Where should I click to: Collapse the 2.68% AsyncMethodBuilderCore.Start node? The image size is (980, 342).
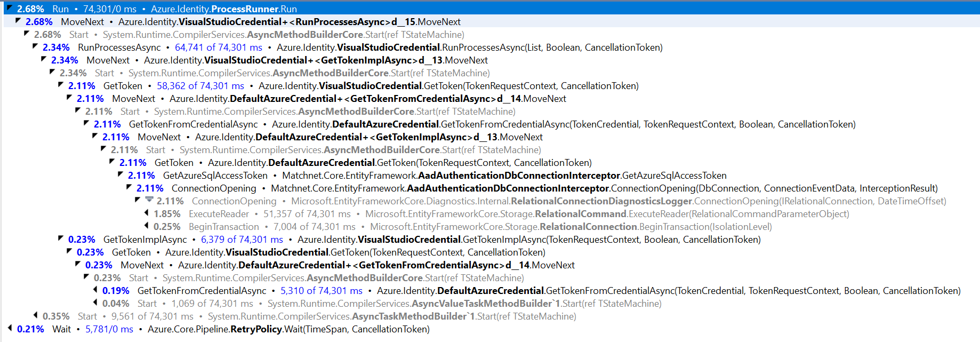[x=27, y=34]
